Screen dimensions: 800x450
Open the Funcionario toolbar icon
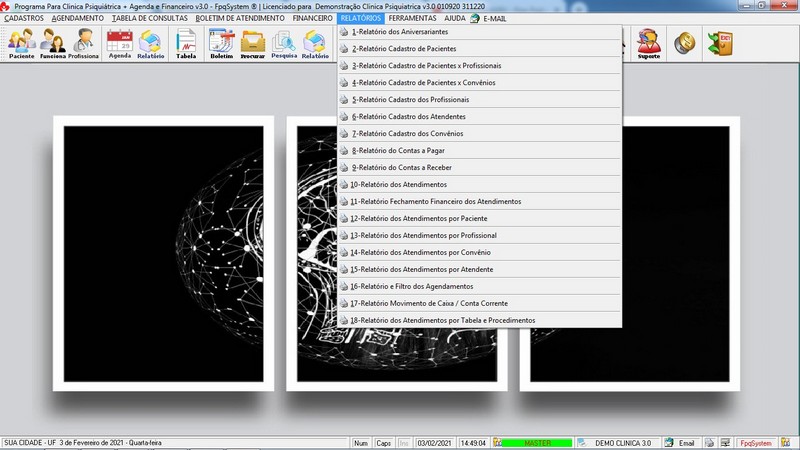click(53, 43)
